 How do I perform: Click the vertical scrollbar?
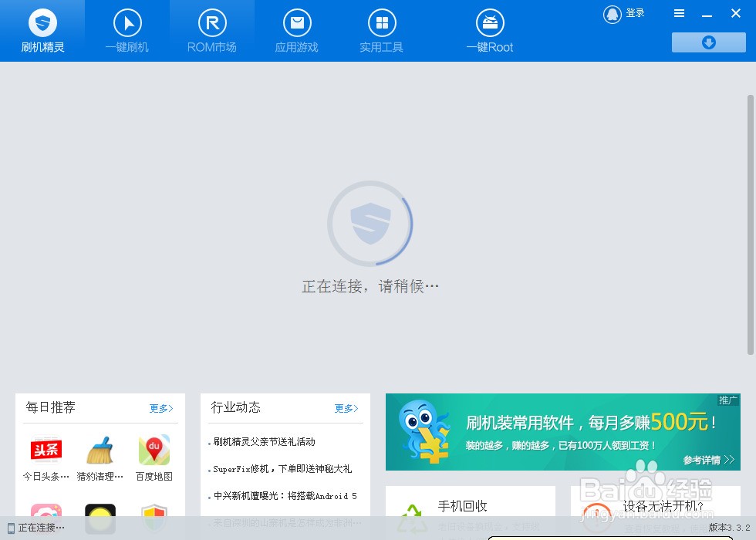point(751,224)
